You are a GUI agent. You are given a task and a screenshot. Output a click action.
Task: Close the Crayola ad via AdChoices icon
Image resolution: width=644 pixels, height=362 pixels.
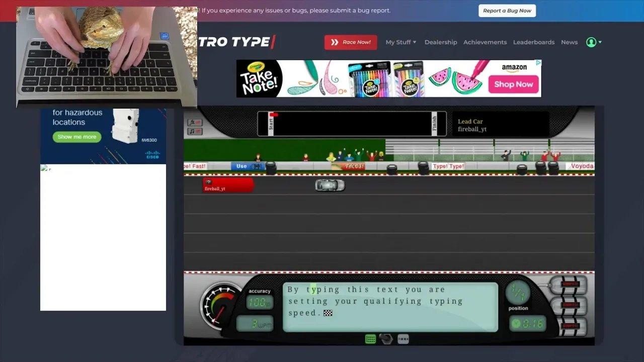(x=538, y=63)
